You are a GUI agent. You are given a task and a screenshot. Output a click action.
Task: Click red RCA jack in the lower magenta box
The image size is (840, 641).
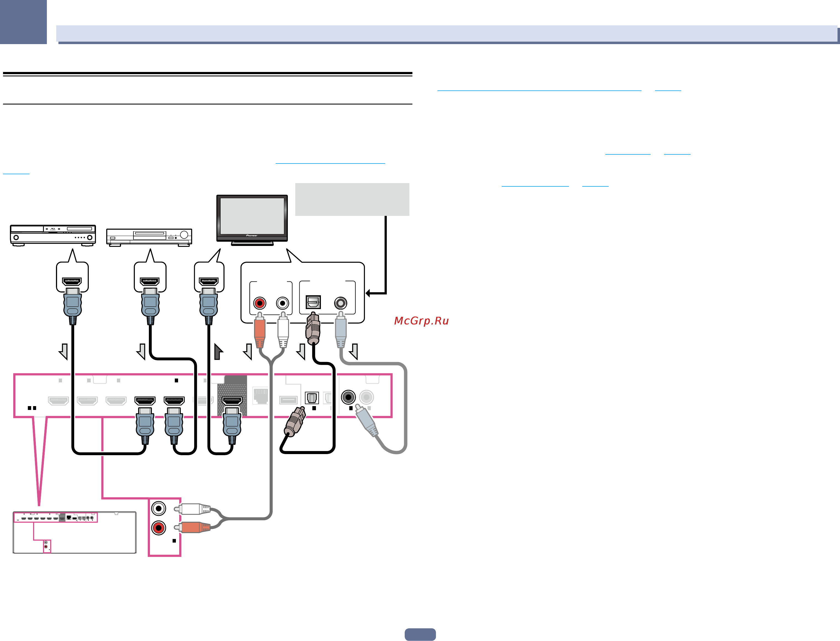[x=159, y=528]
